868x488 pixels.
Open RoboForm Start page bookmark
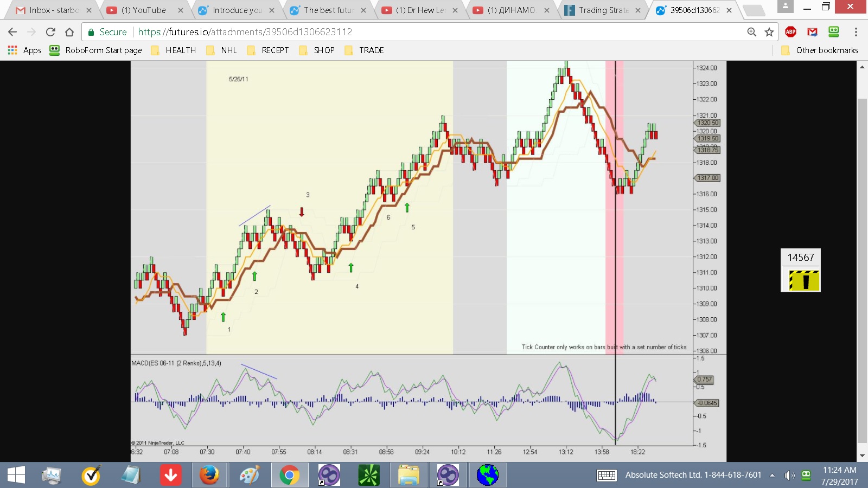point(95,50)
